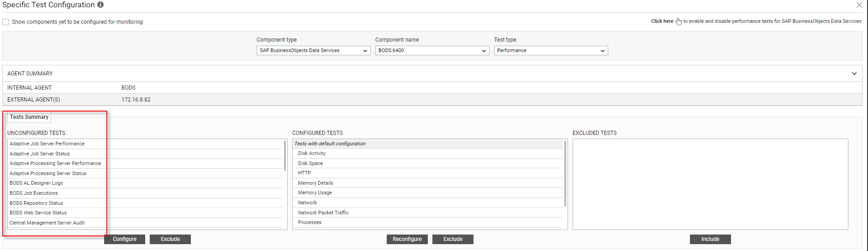The height and width of the screenshot is (251, 868).
Task: Click the info icon beside Specific Test Configuration
Action: 100,5
